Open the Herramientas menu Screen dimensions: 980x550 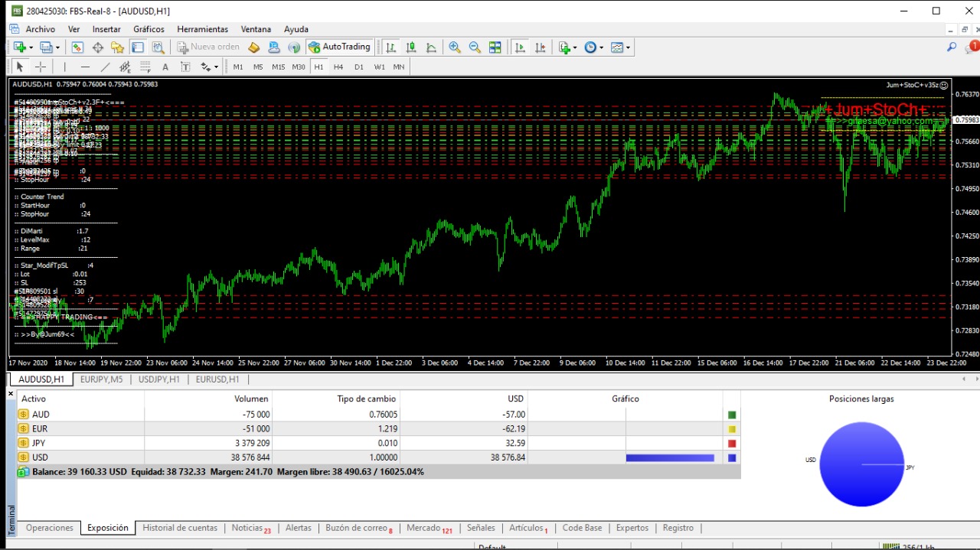click(x=202, y=29)
